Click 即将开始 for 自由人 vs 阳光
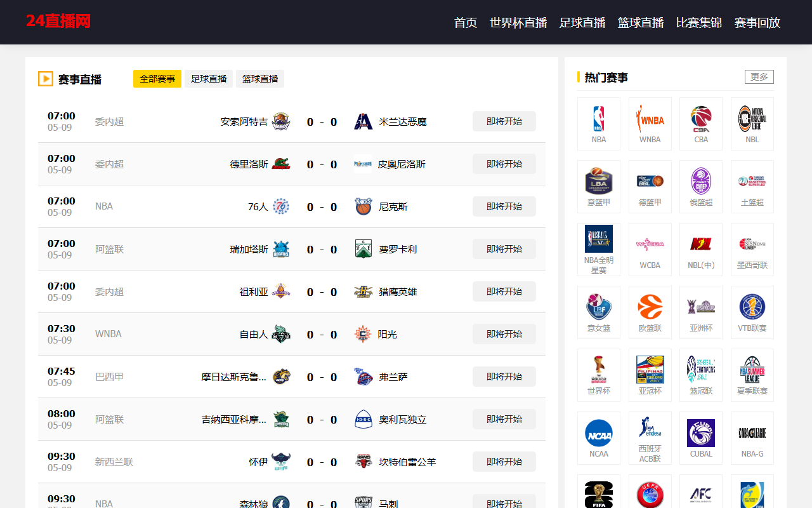 [x=504, y=334]
